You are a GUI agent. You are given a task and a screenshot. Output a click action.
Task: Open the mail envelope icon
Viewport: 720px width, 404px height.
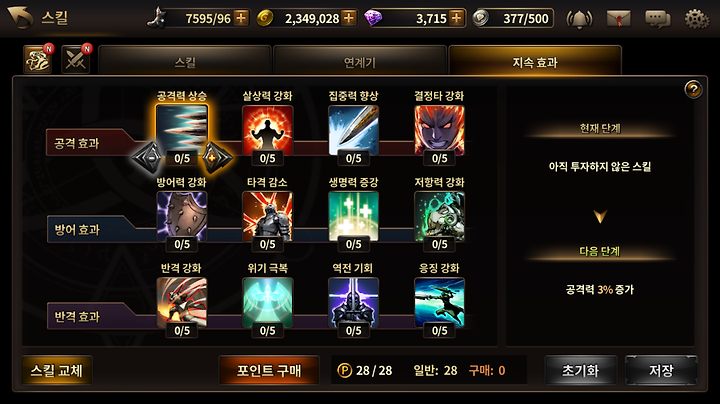click(x=618, y=19)
